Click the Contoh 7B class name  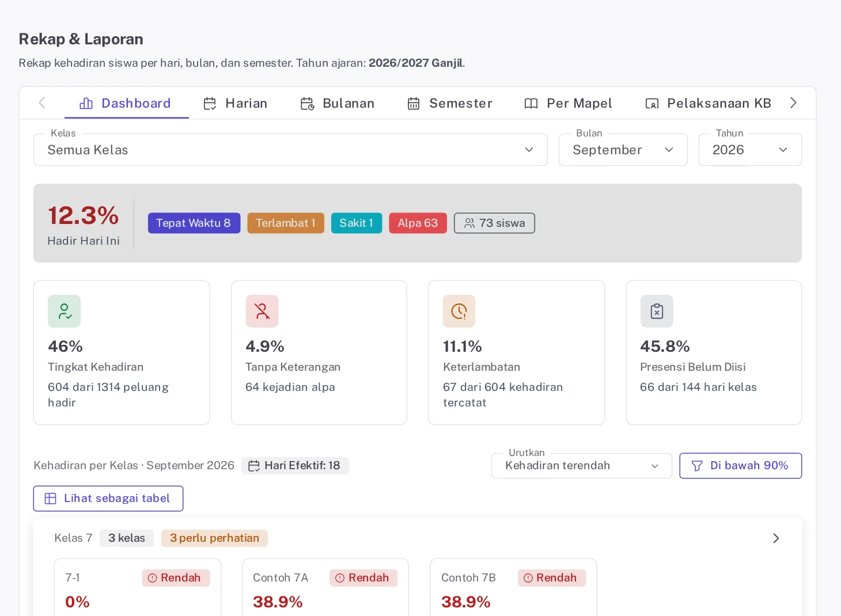click(468, 578)
